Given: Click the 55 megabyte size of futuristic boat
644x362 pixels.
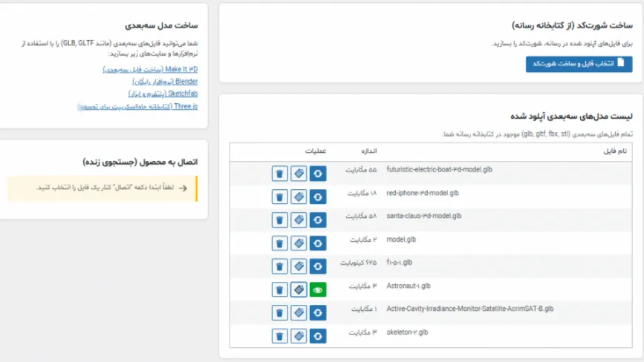Looking at the screenshot, I should tap(361, 170).
